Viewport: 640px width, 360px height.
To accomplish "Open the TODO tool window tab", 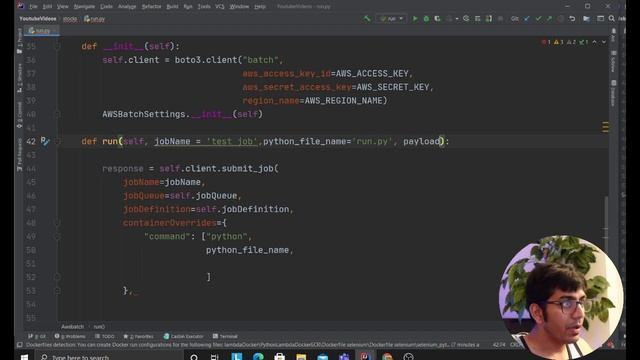I will pyautogui.click(x=104, y=336).
